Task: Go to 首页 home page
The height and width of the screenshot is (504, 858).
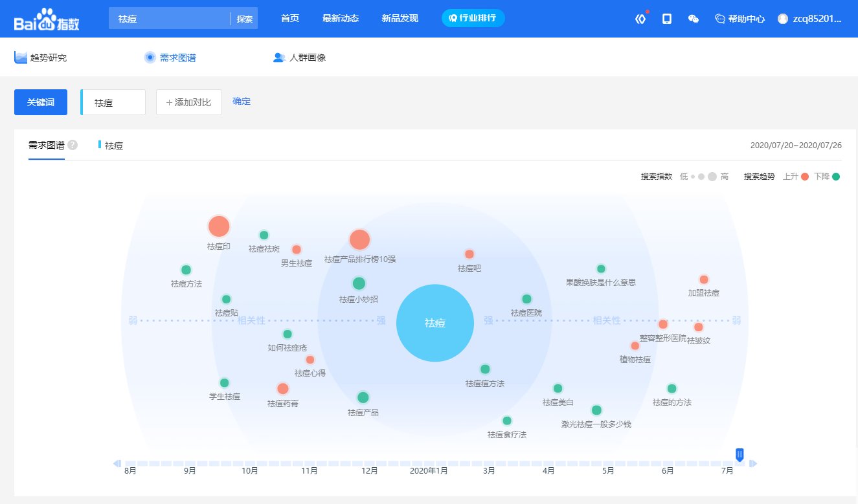Action: (x=290, y=18)
